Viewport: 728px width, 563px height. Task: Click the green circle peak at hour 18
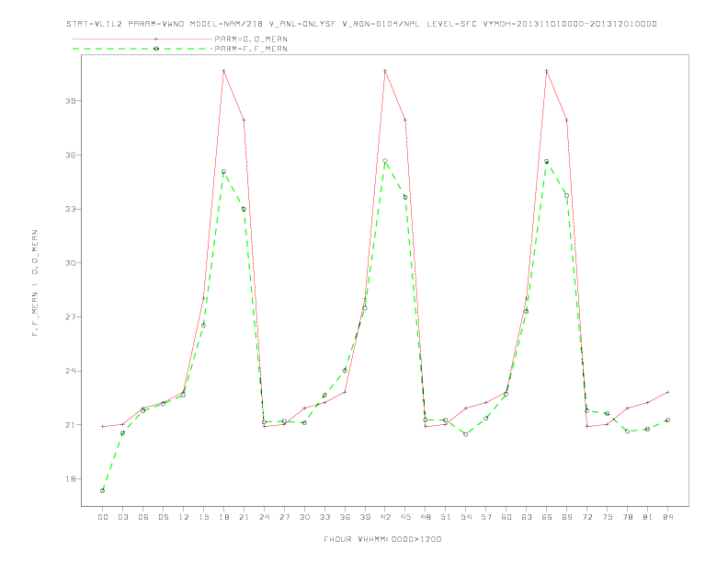[223, 171]
